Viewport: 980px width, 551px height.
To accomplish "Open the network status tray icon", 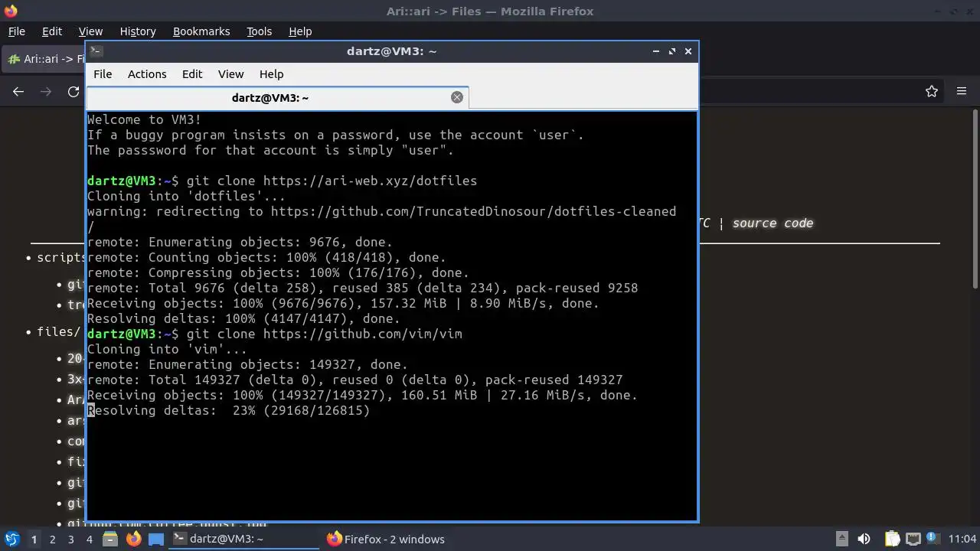I will pos(913,539).
